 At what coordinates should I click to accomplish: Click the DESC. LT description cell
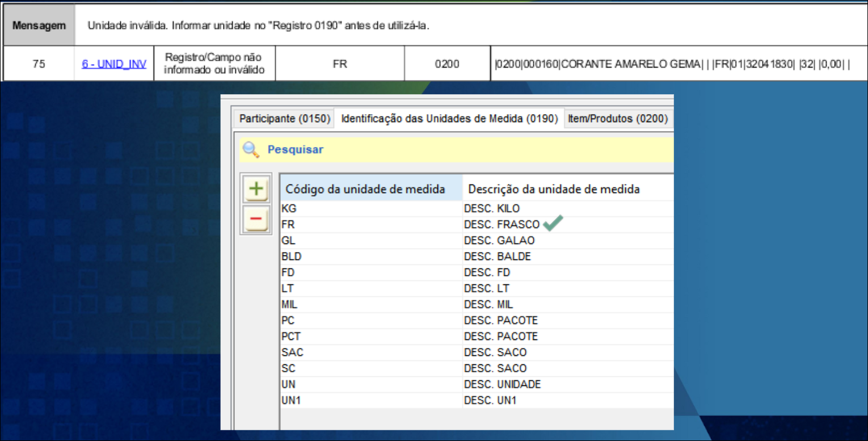(568, 288)
